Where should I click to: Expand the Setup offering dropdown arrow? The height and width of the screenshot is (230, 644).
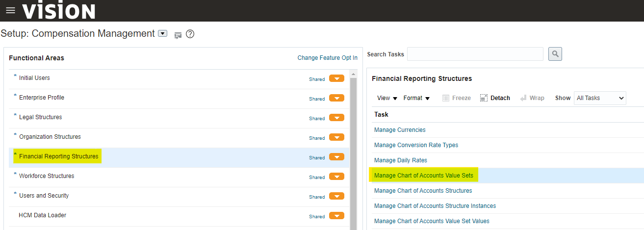pos(163,34)
